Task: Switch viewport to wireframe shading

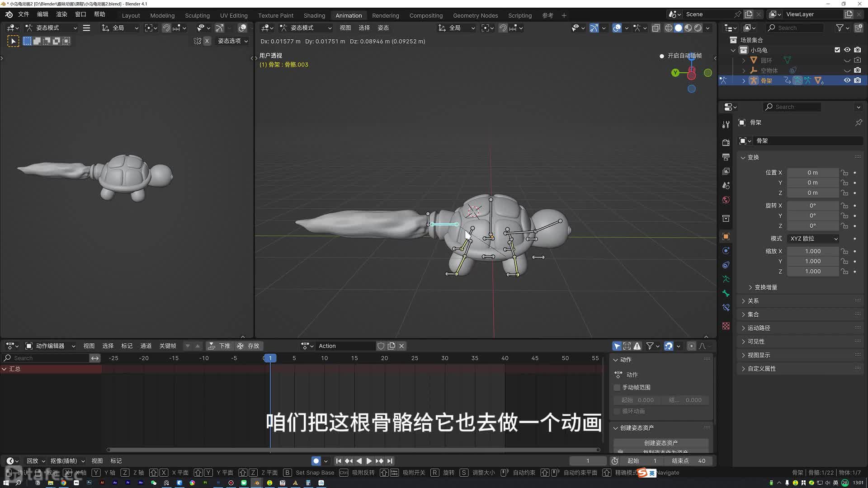Action: point(669,28)
